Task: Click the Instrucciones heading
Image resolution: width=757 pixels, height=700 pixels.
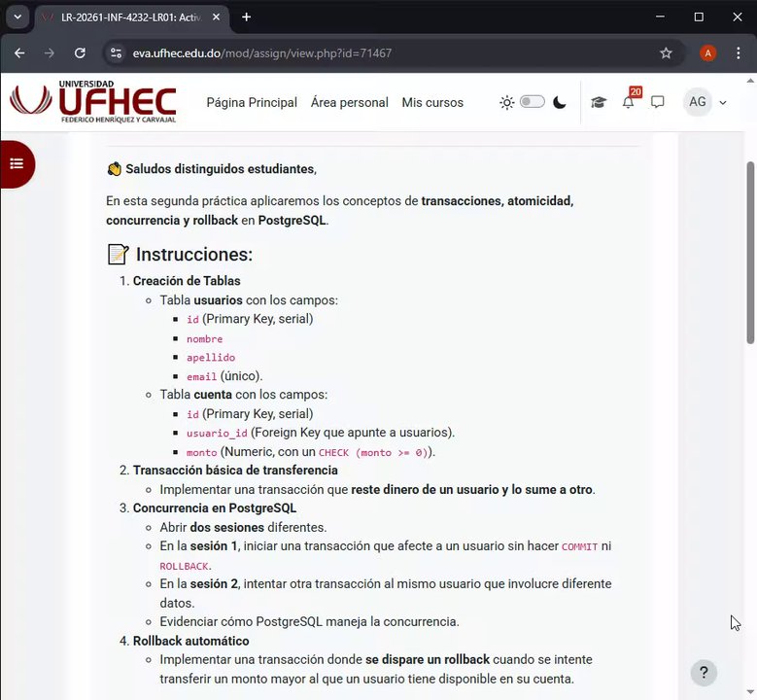Action: coord(194,255)
